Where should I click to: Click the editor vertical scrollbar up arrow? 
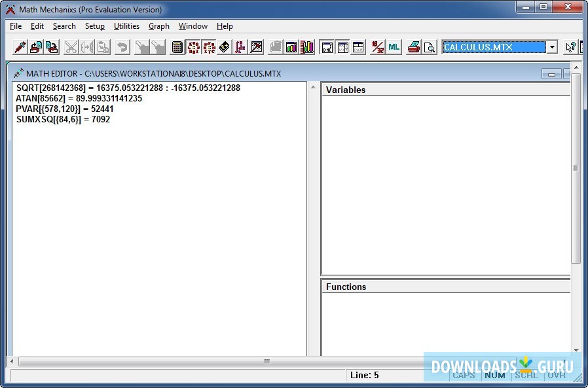pos(313,87)
